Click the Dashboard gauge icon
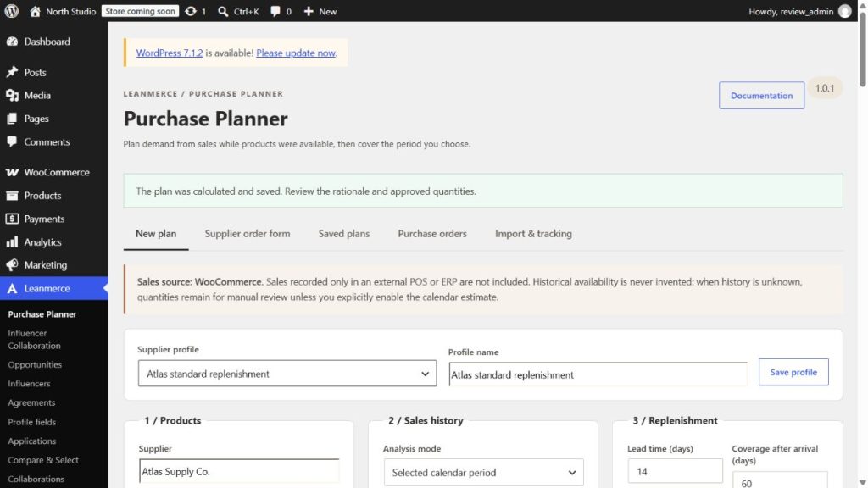This screenshot has width=868, height=488. pyautogui.click(x=12, y=42)
